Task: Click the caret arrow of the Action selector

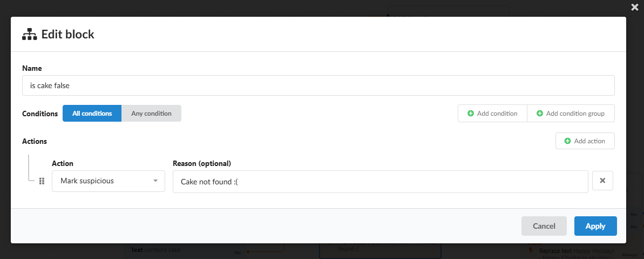Action: (x=155, y=181)
